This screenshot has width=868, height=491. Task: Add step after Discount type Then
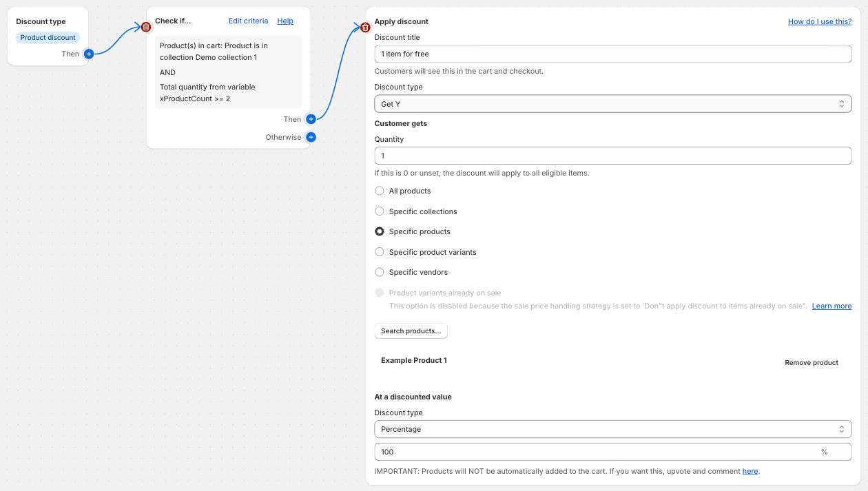click(x=89, y=54)
